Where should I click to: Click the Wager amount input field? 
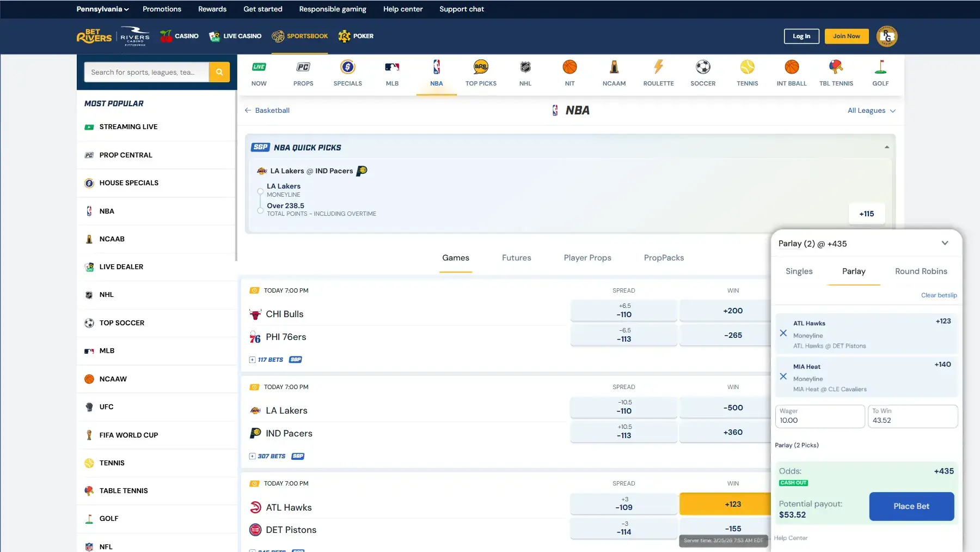(819, 416)
